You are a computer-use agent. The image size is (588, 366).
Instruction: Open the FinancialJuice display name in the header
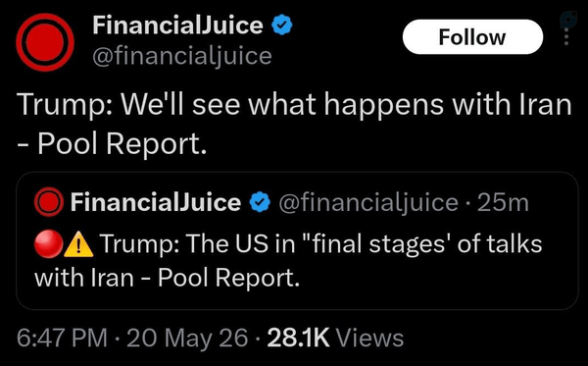click(x=177, y=25)
